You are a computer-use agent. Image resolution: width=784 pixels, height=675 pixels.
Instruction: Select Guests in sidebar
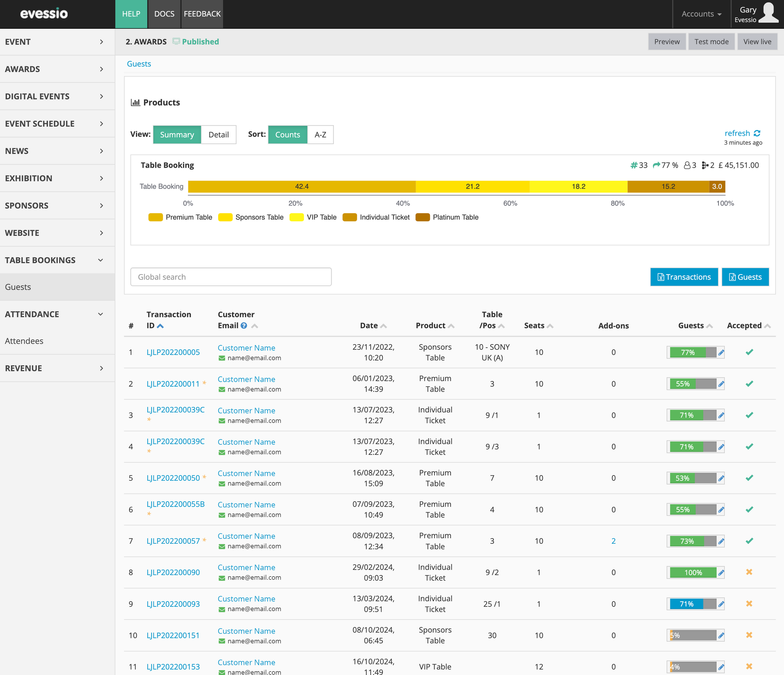point(57,287)
